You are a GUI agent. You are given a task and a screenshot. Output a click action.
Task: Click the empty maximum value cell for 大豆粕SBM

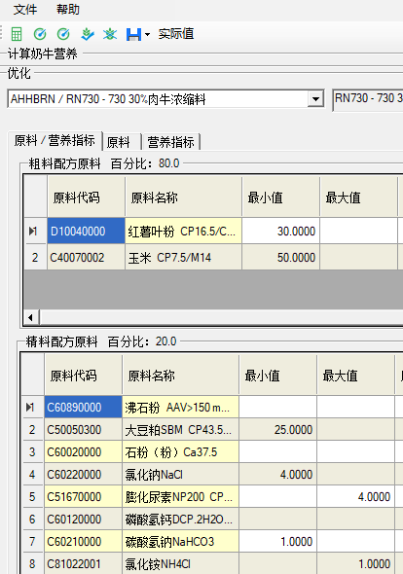(356, 429)
